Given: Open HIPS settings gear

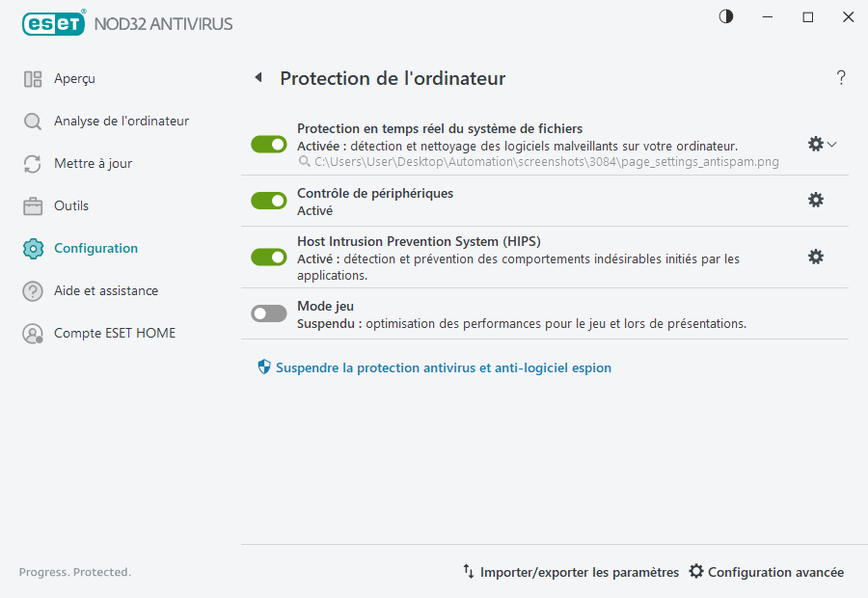Looking at the screenshot, I should pos(816,257).
